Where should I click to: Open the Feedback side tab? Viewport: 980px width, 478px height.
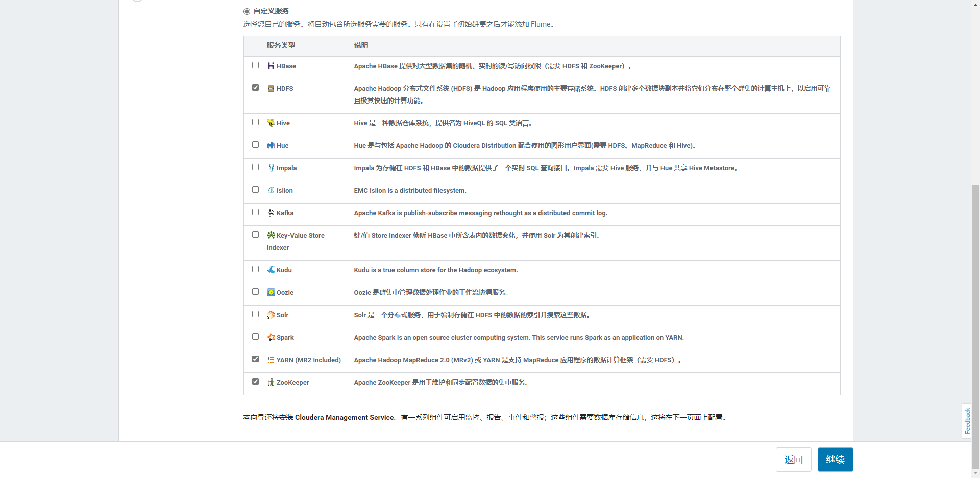click(x=967, y=421)
